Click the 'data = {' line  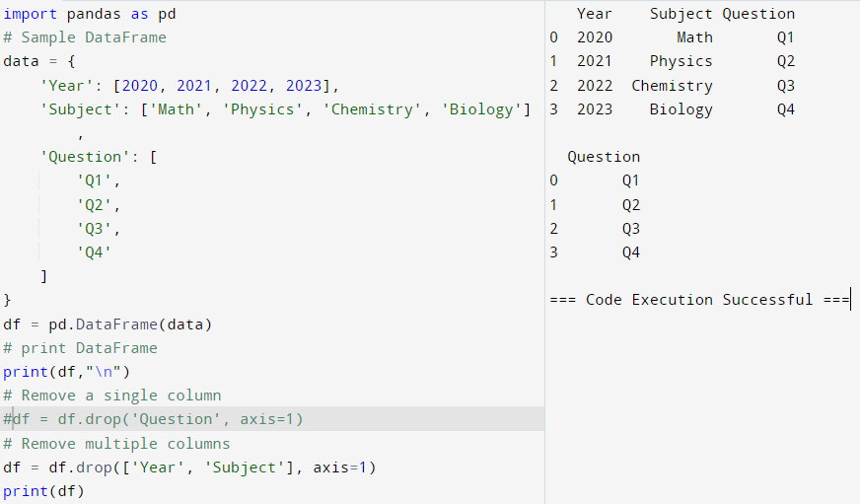click(x=38, y=61)
